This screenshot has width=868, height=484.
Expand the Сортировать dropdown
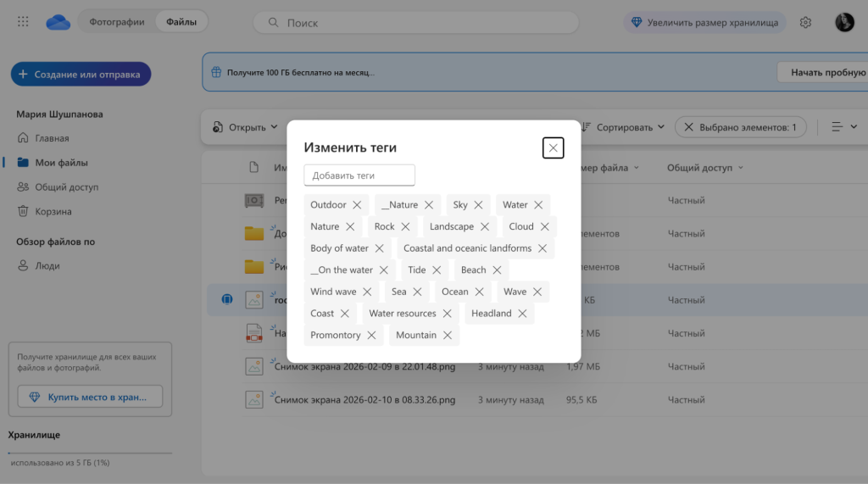[623, 127]
